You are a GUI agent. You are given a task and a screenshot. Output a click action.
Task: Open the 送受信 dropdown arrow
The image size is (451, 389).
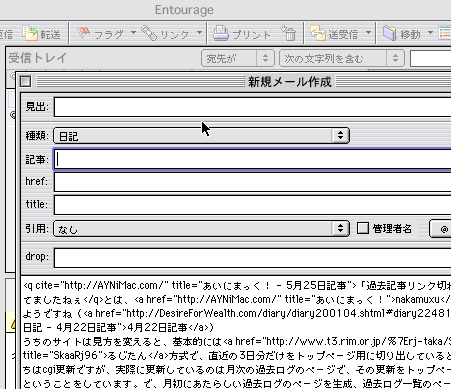click(x=368, y=33)
